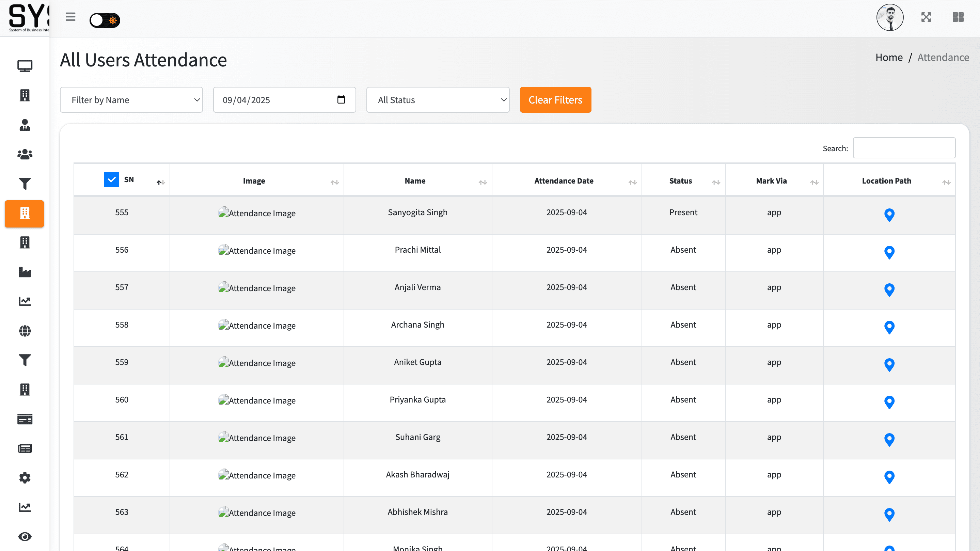980x551 pixels.
Task: Enter fullscreen with the expand arrows icon
Action: coord(926,17)
